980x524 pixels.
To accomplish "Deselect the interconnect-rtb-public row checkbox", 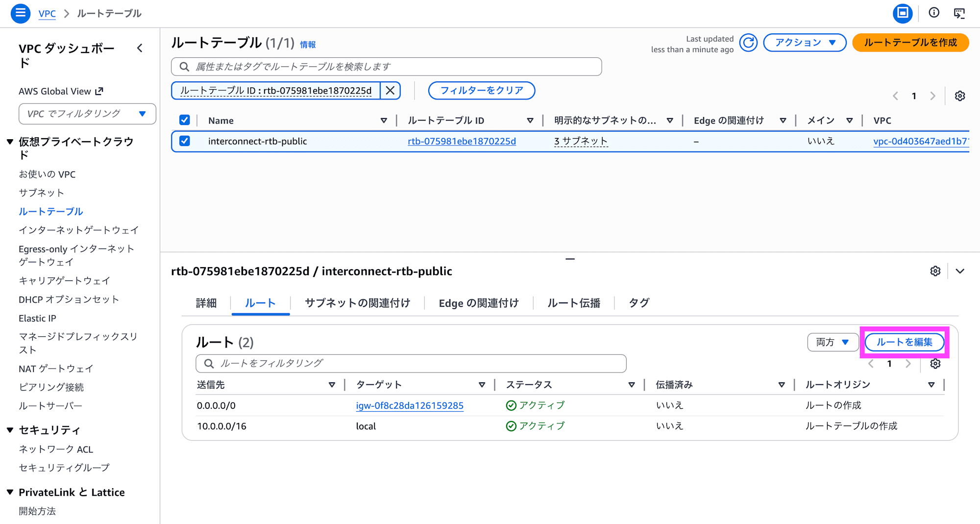I will click(x=185, y=141).
